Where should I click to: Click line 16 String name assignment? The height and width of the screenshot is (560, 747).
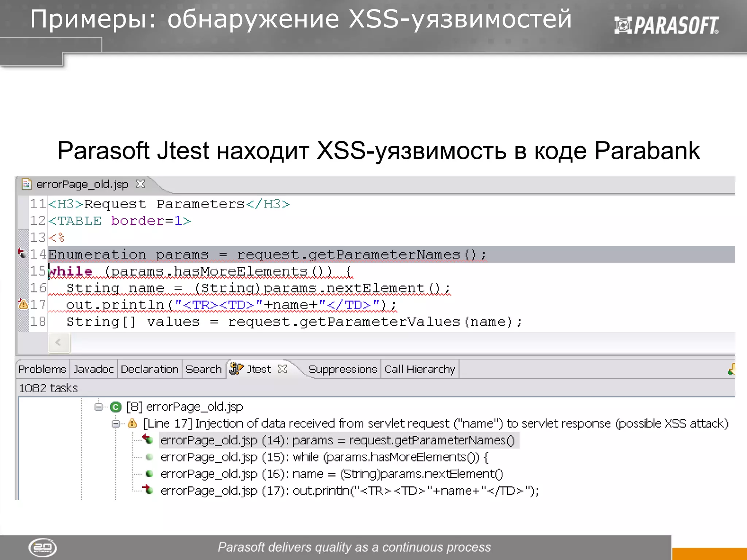pos(258,288)
